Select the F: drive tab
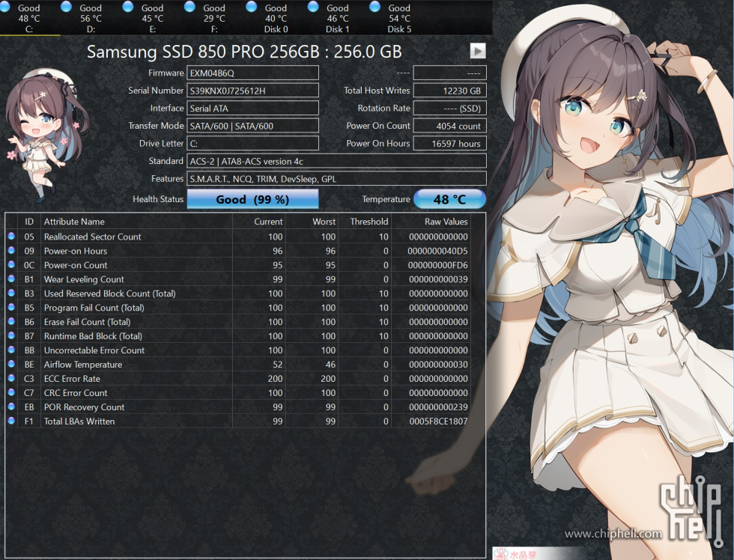This screenshot has height=560, width=734. click(214, 18)
